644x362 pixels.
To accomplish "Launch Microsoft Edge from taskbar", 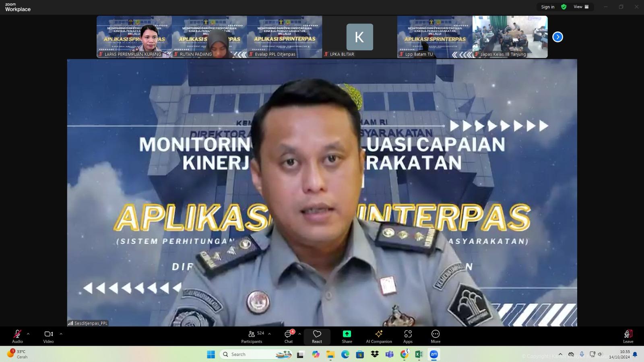I will click(x=345, y=354).
